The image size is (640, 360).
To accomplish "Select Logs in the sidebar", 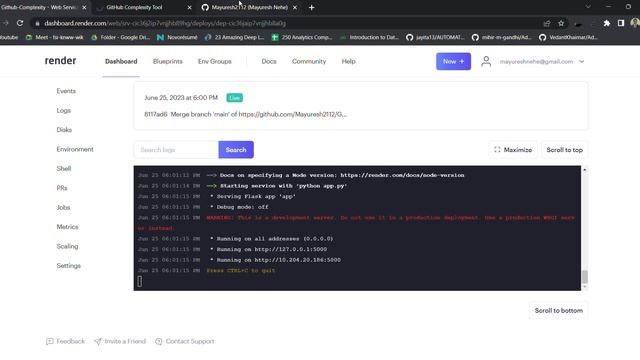I will coord(64,110).
